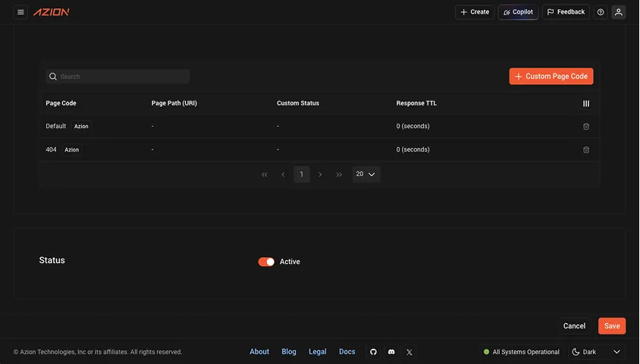Open the GitHub icon in footer
The width and height of the screenshot is (640, 364).
(x=373, y=352)
